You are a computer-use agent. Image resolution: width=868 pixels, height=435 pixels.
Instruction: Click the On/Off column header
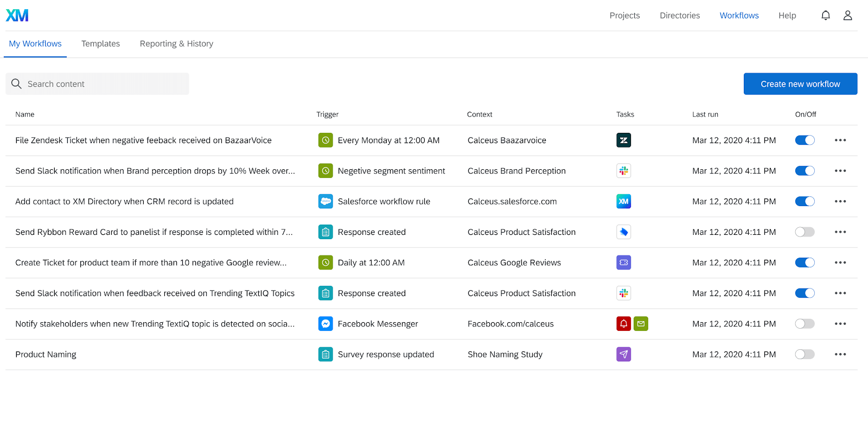pyautogui.click(x=806, y=114)
